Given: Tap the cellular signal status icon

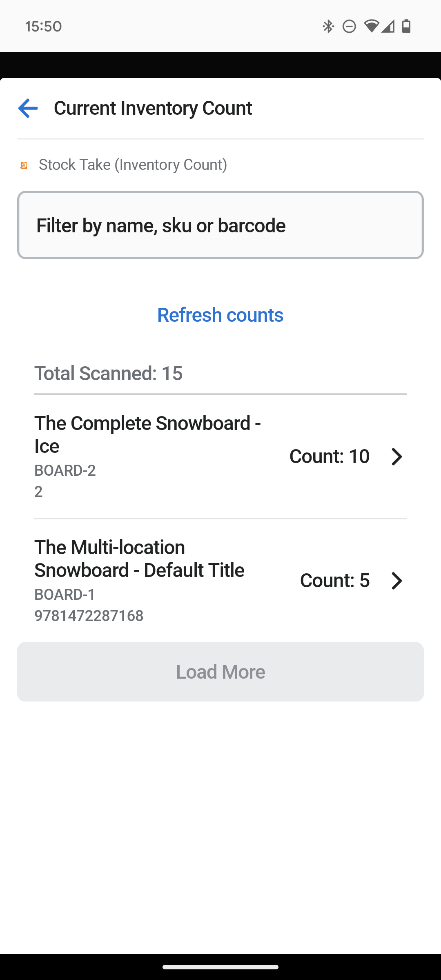Looking at the screenshot, I should coord(388,27).
